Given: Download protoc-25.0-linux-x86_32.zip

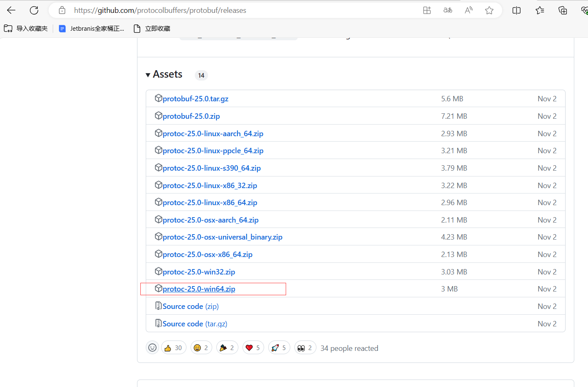Looking at the screenshot, I should 210,186.
